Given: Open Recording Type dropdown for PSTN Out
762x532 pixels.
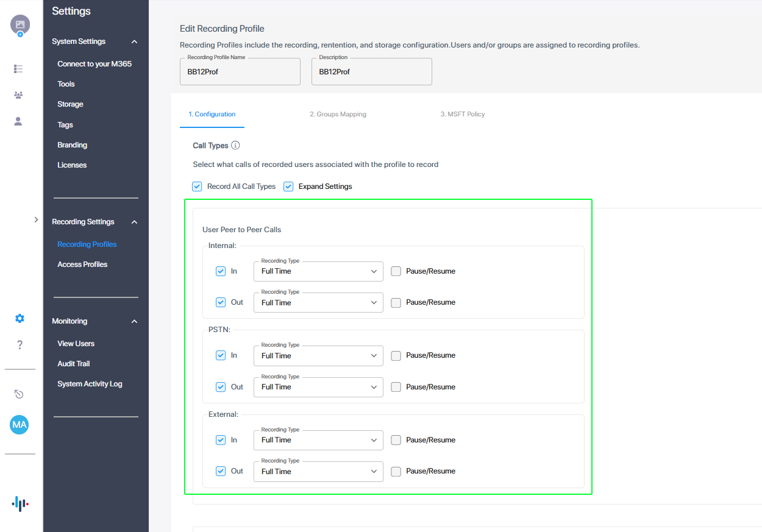Looking at the screenshot, I should coord(318,387).
